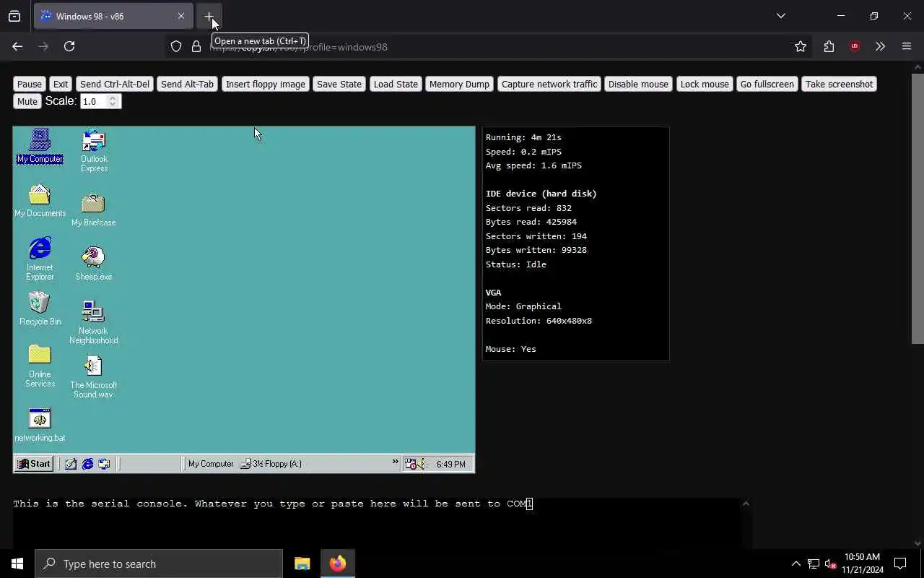Click the 3½ Floppy (A:) taskbar item

click(x=271, y=464)
